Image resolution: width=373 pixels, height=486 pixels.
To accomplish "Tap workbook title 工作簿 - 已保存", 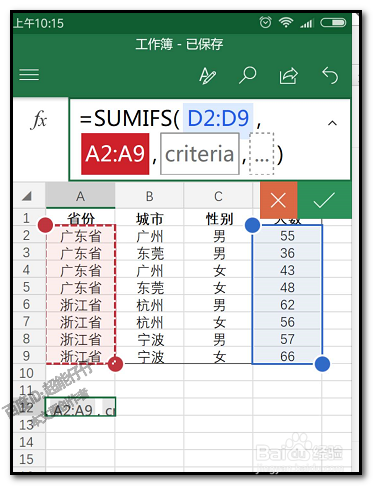I will (179, 44).
